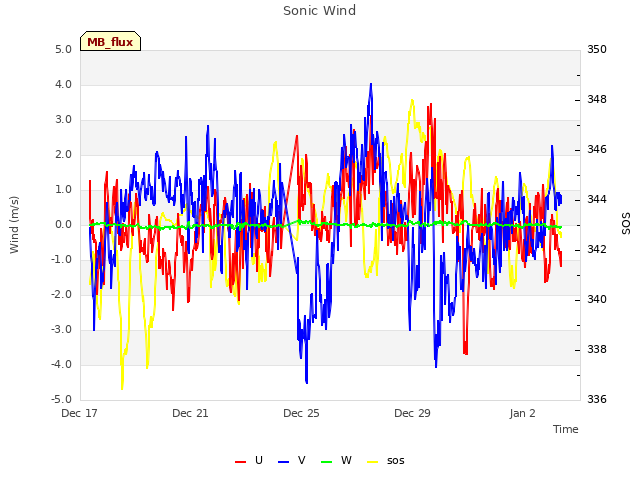Viewport: 640px width, 480px height.
Task: Click the 2.0 left axis value
Action: pos(64,155)
